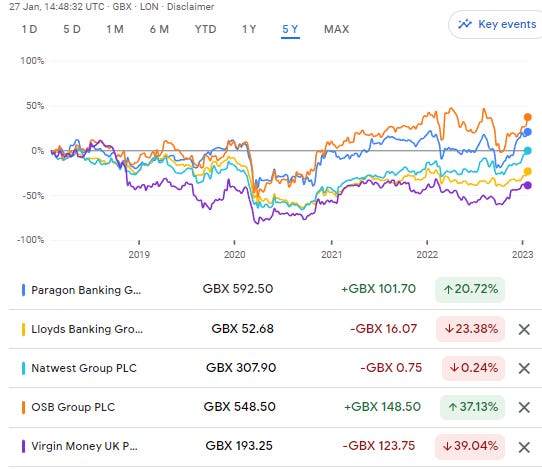Click the purple Virgin Money color marker

coord(23,446)
